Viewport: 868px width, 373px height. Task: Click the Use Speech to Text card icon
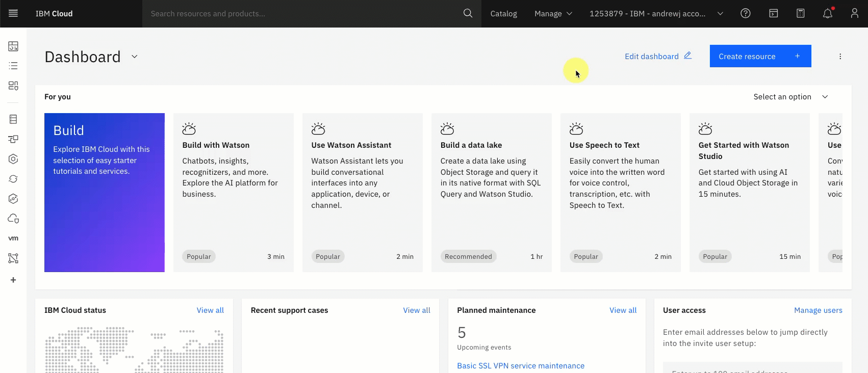(576, 128)
